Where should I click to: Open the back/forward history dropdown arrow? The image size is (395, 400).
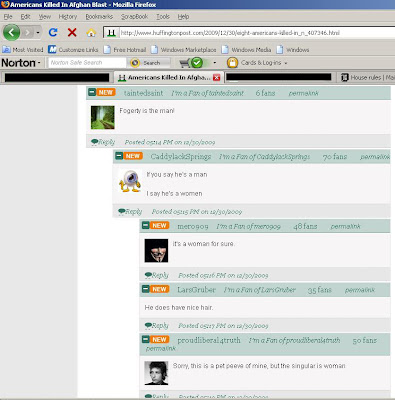pos(38,33)
